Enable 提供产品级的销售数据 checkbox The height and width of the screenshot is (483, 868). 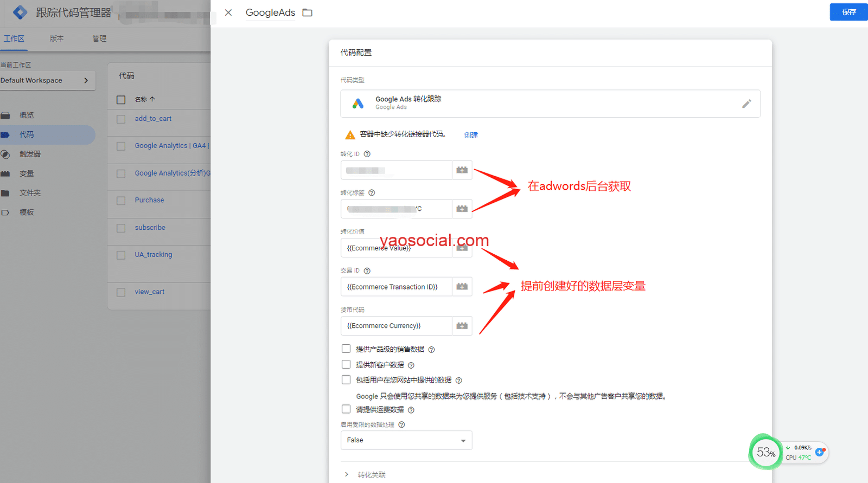click(346, 349)
